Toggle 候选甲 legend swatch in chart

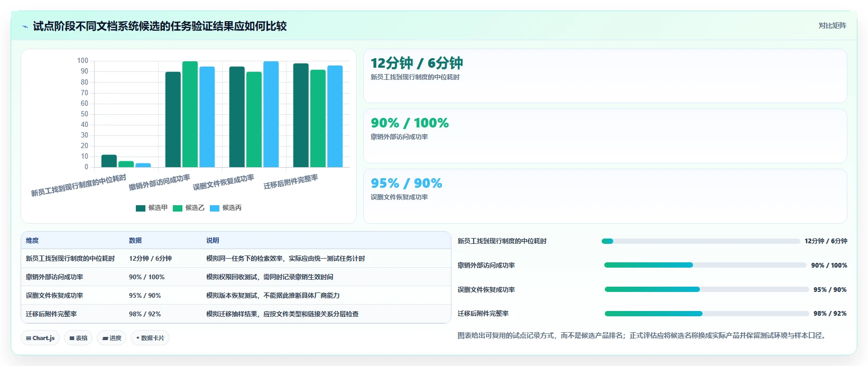click(x=141, y=208)
